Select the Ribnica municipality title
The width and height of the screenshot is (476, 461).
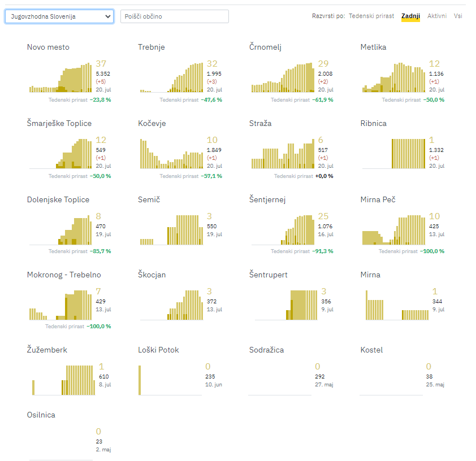point(373,123)
